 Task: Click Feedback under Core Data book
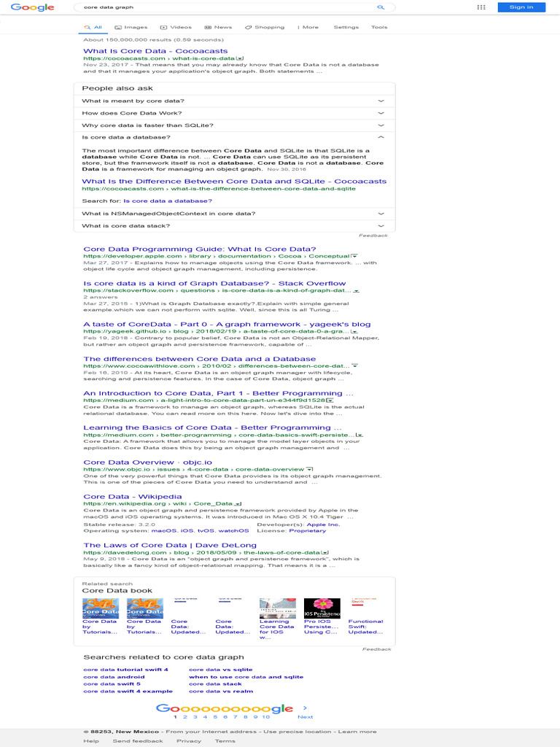point(377,649)
